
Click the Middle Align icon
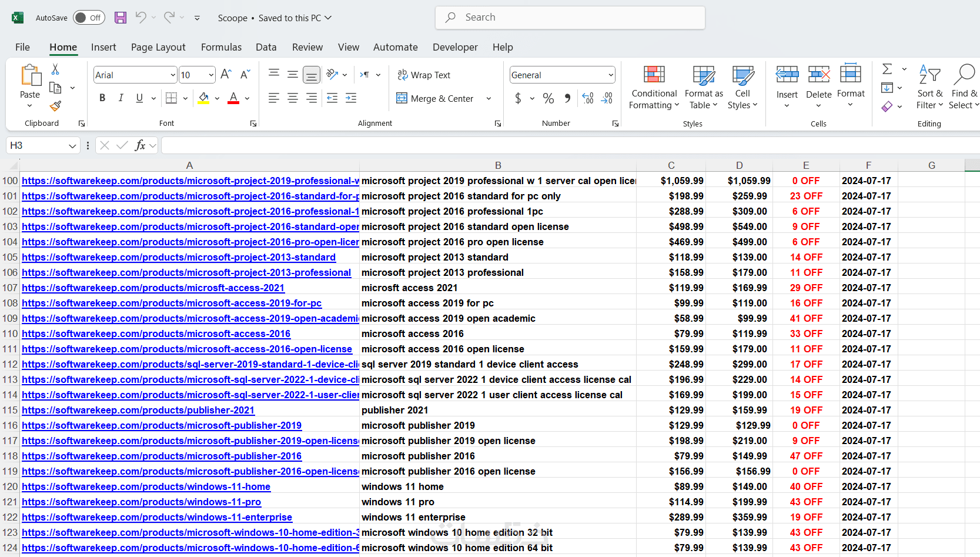293,75
